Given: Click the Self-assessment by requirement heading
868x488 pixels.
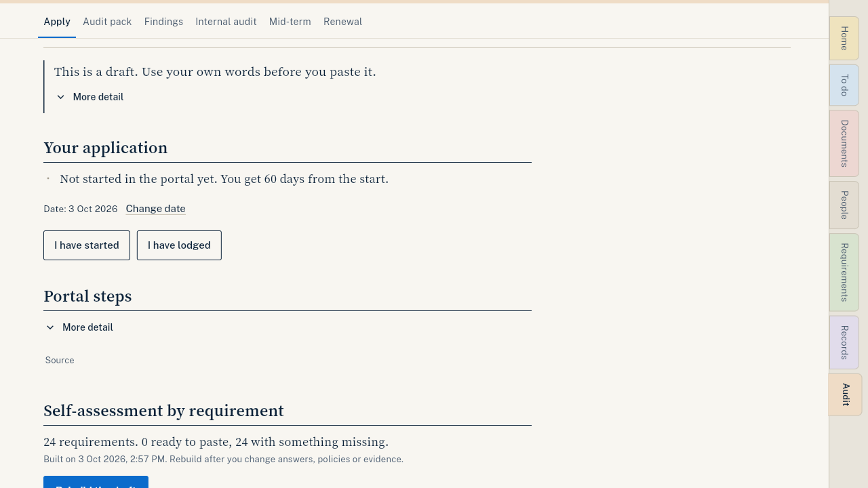Looking at the screenshot, I should click(x=163, y=411).
